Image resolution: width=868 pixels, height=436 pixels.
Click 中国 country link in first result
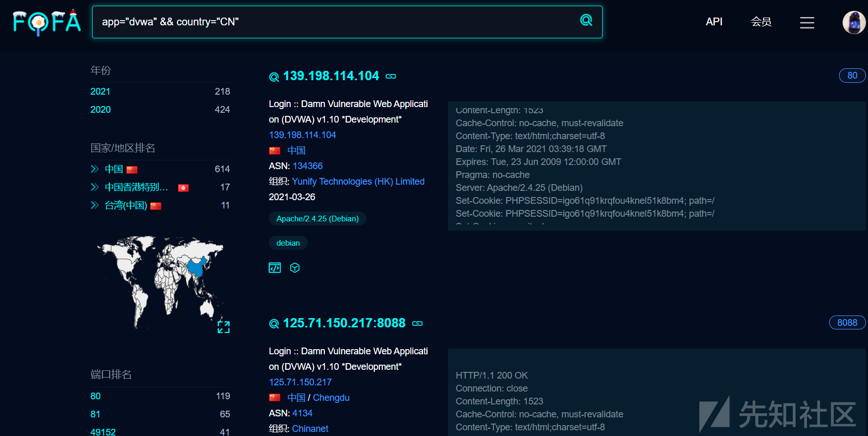coord(296,151)
